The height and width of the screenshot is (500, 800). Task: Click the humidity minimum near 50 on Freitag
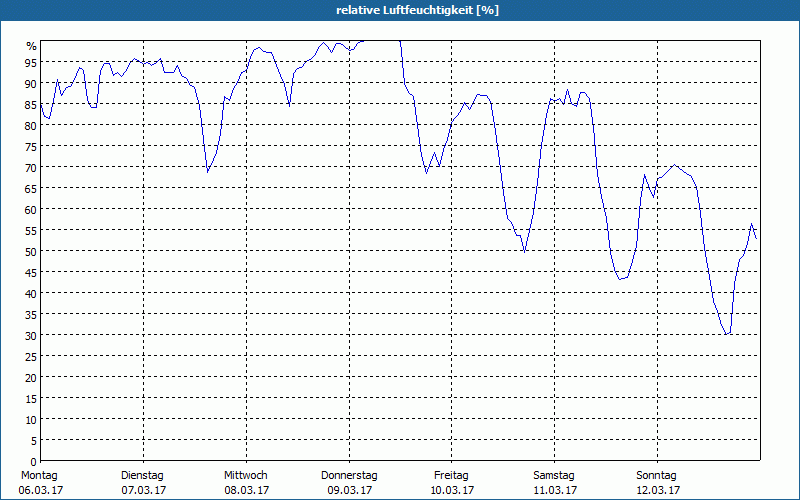524,252
